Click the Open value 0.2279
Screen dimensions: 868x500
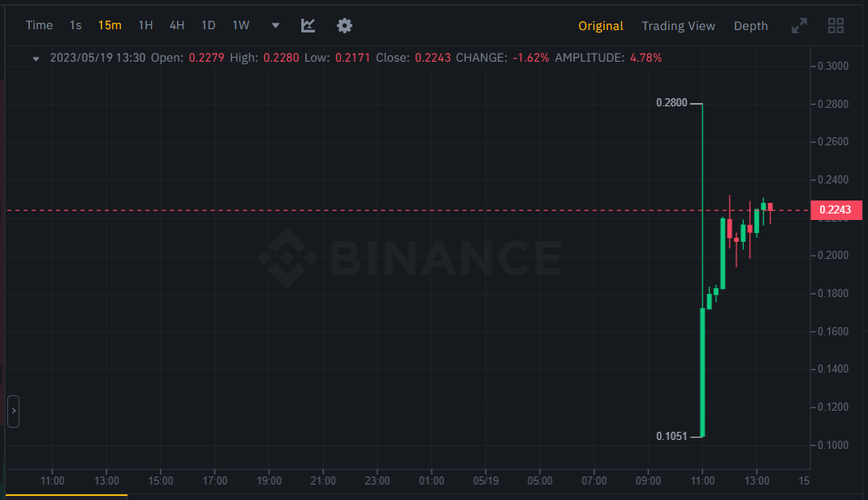coord(206,58)
